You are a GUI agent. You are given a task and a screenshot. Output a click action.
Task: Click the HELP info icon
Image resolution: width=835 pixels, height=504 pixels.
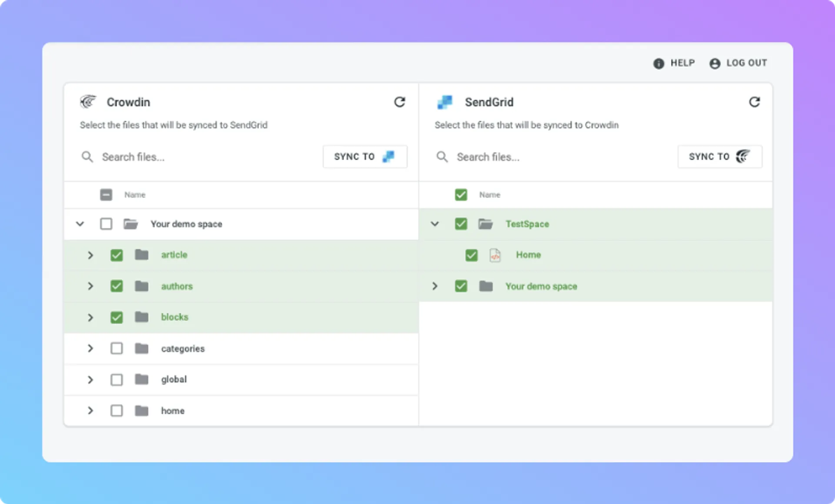658,63
